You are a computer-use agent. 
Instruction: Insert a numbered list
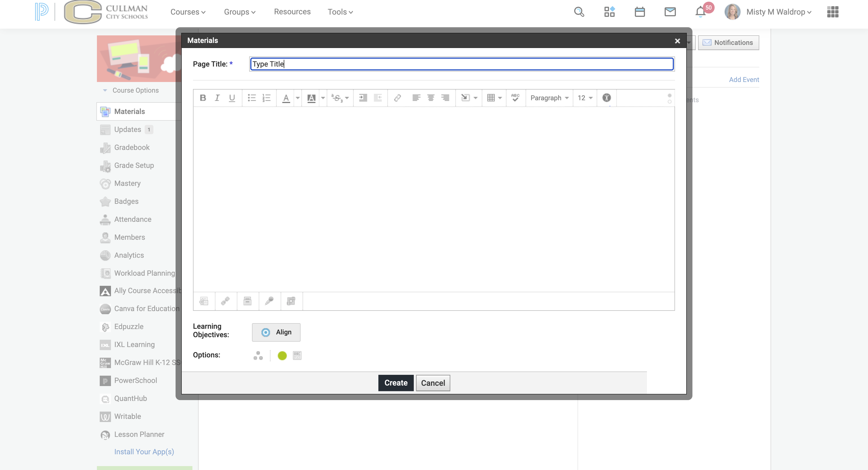coord(267,98)
